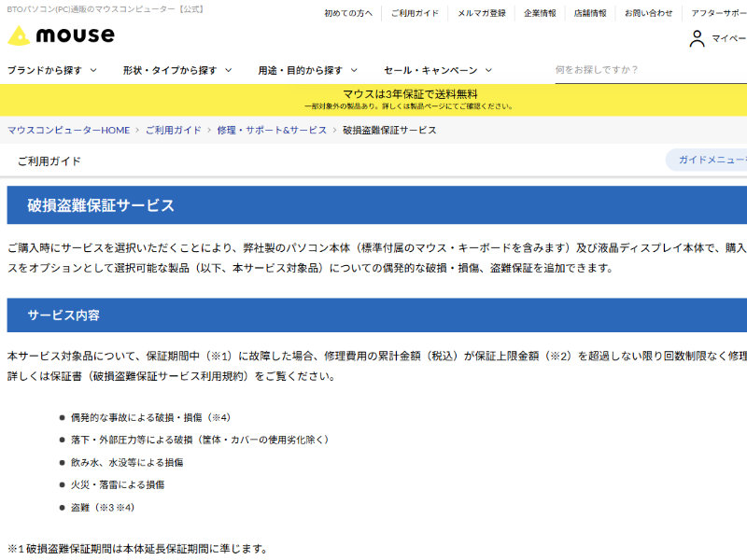Image resolution: width=747 pixels, height=560 pixels.
Task: Go to メルマガ登録 page
Action: 481,13
